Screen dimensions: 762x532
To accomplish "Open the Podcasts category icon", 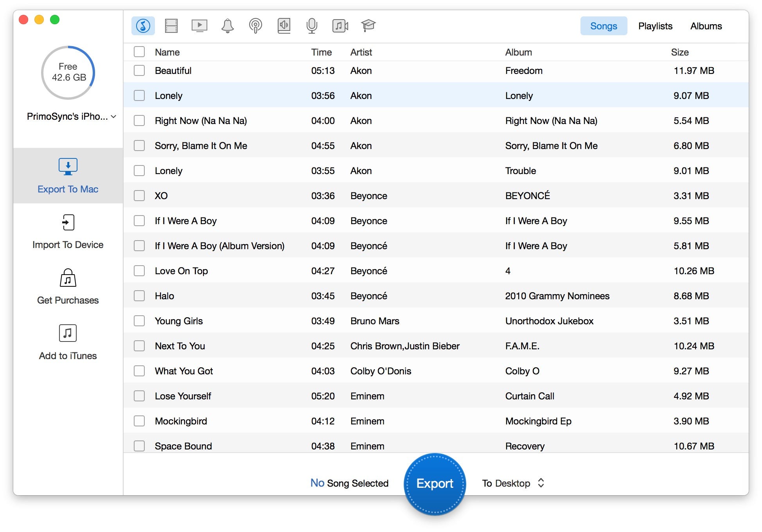I will pyautogui.click(x=255, y=26).
